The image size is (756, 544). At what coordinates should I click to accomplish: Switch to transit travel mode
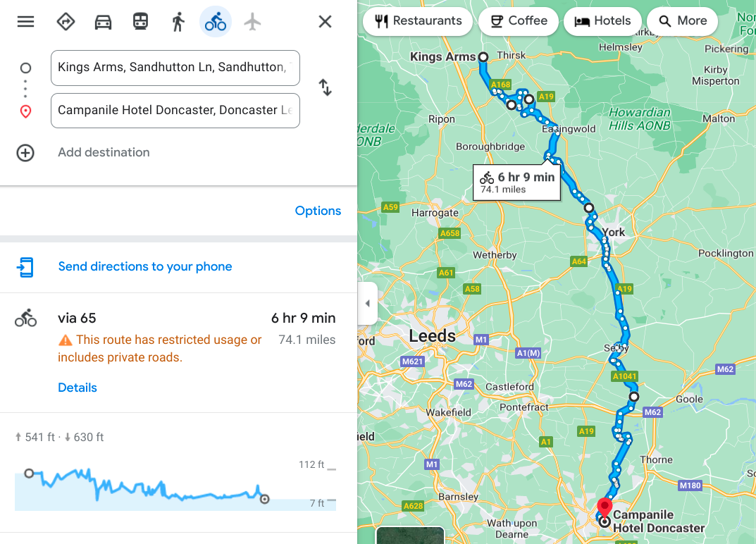pos(140,22)
